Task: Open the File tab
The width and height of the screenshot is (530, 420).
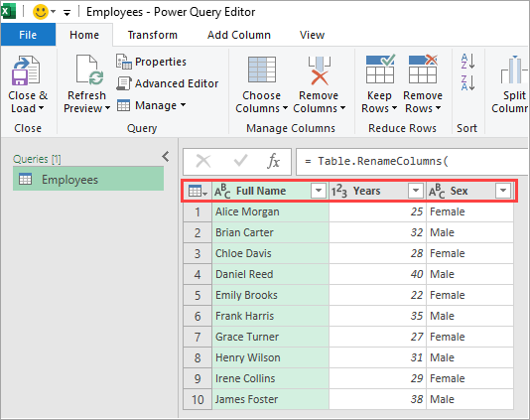Action: [x=28, y=35]
